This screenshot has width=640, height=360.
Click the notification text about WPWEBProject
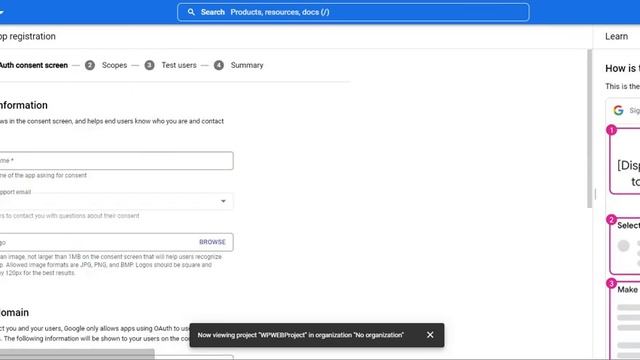tap(300, 335)
